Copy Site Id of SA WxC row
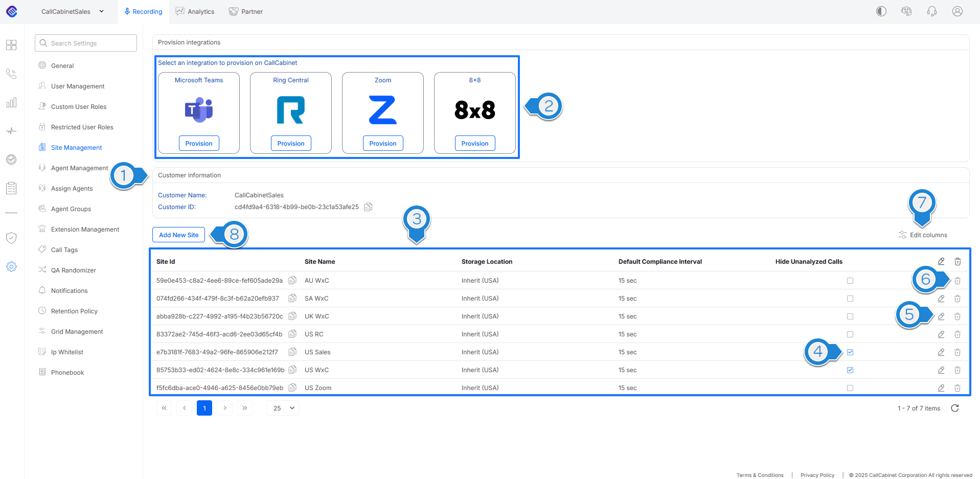This screenshot has width=980, height=479. click(x=292, y=298)
